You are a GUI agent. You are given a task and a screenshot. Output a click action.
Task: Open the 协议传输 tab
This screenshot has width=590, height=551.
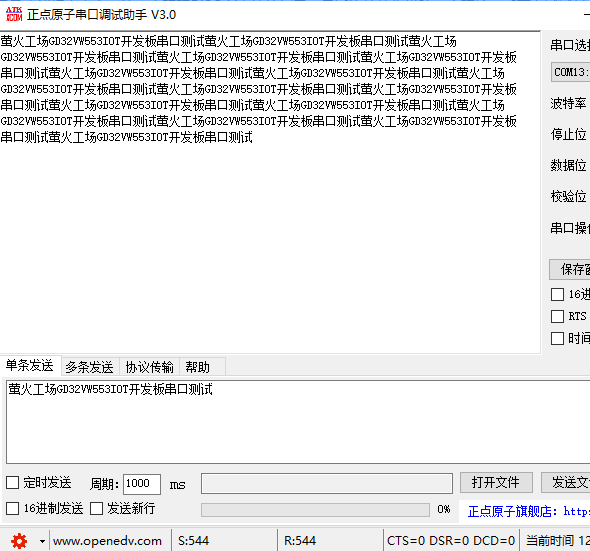pyautogui.click(x=149, y=367)
